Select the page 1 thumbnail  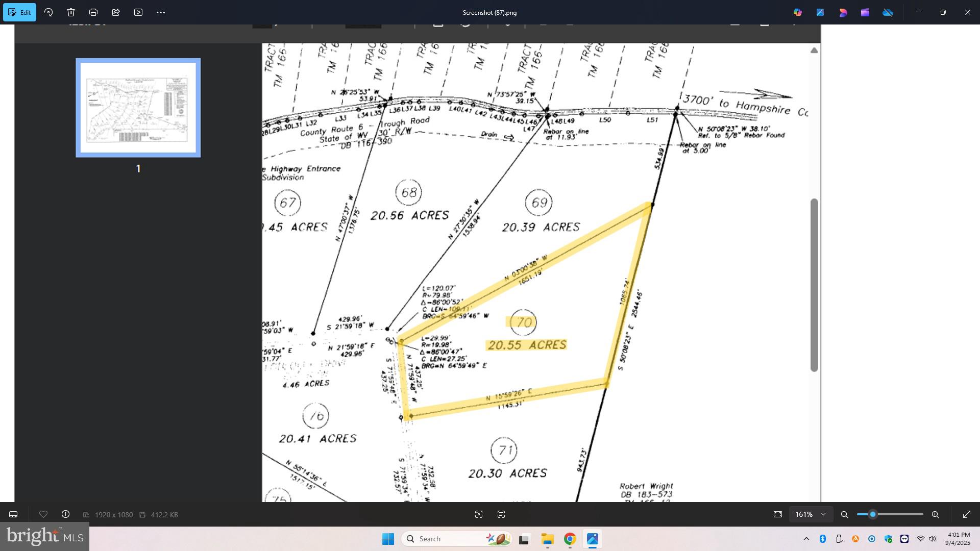click(x=138, y=108)
